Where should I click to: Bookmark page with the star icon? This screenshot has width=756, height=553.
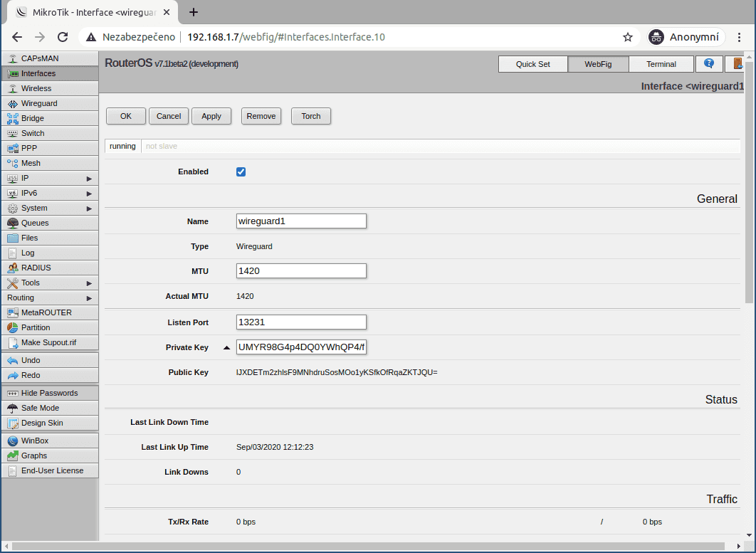point(627,37)
